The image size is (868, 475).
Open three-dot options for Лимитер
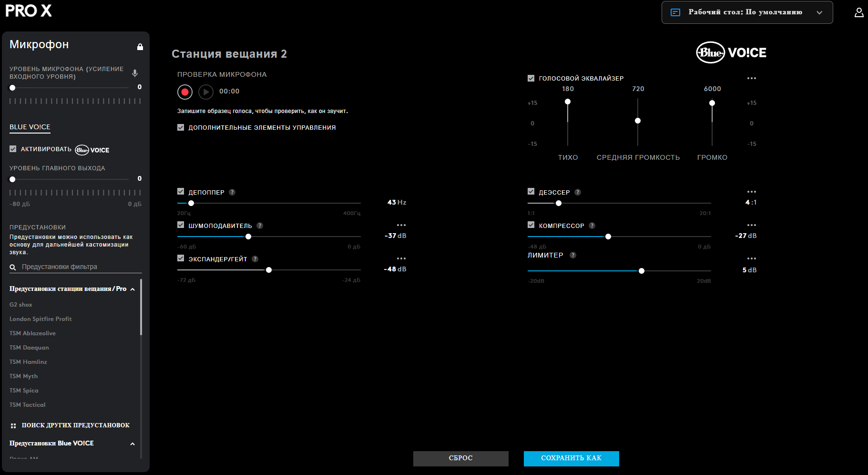tap(752, 258)
